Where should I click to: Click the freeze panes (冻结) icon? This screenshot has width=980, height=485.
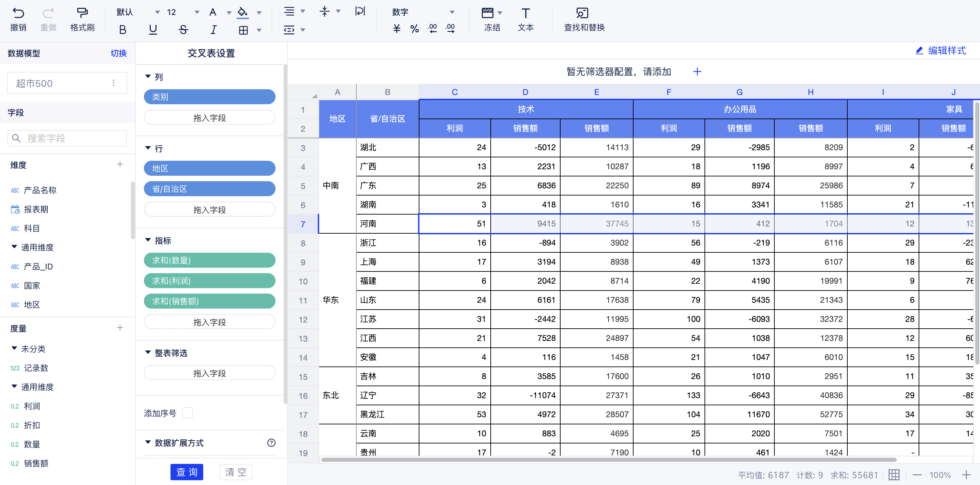point(487,13)
